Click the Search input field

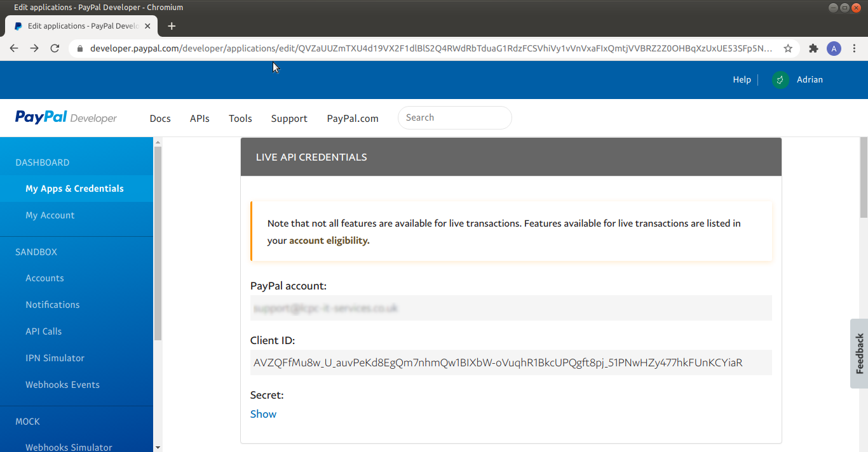(454, 117)
